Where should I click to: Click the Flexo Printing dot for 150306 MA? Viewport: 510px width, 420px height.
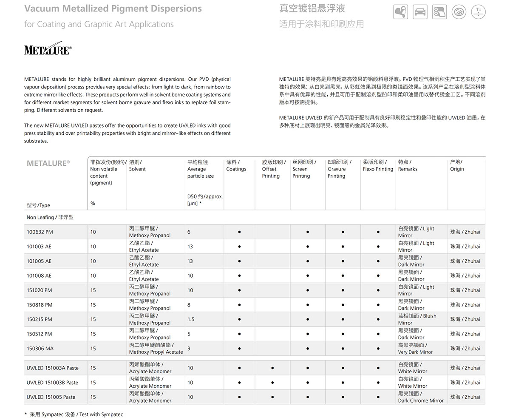click(x=378, y=349)
